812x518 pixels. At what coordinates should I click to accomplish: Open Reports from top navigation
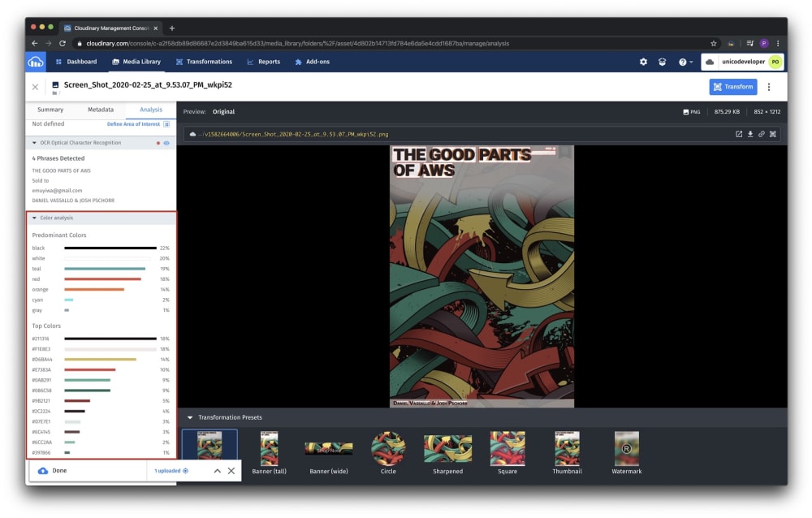point(264,62)
